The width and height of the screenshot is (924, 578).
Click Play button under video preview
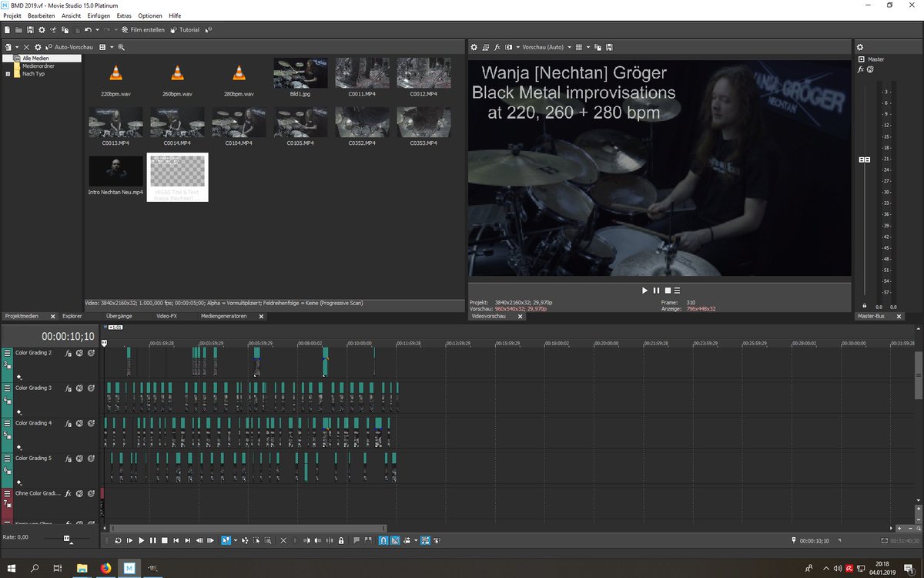(644, 291)
